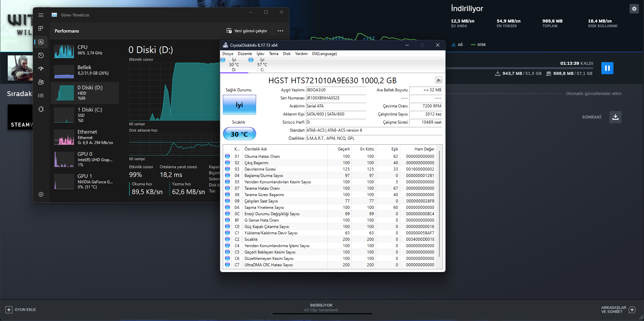Screen dimensions: 644x321
Task: Click next disk arrow button
Action: [x=439, y=80]
